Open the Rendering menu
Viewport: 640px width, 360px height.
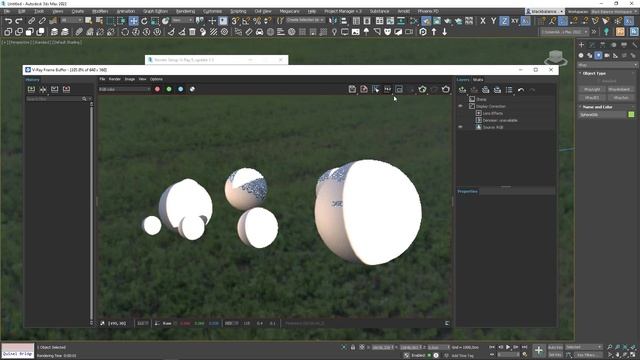(185, 11)
